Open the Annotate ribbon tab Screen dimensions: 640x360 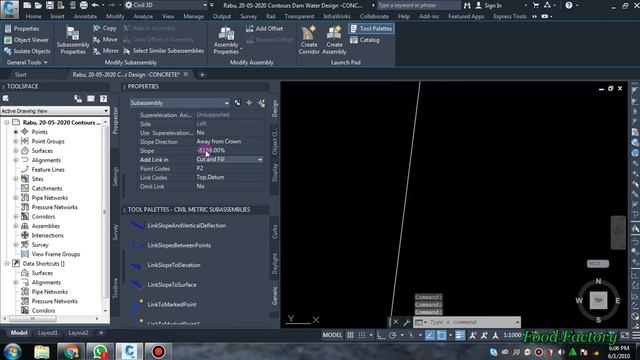(85, 17)
